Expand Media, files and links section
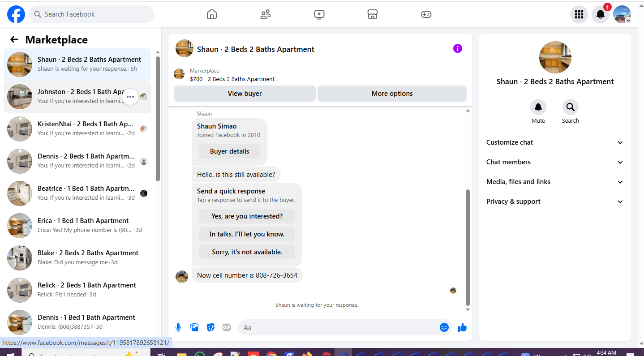 pyautogui.click(x=555, y=182)
